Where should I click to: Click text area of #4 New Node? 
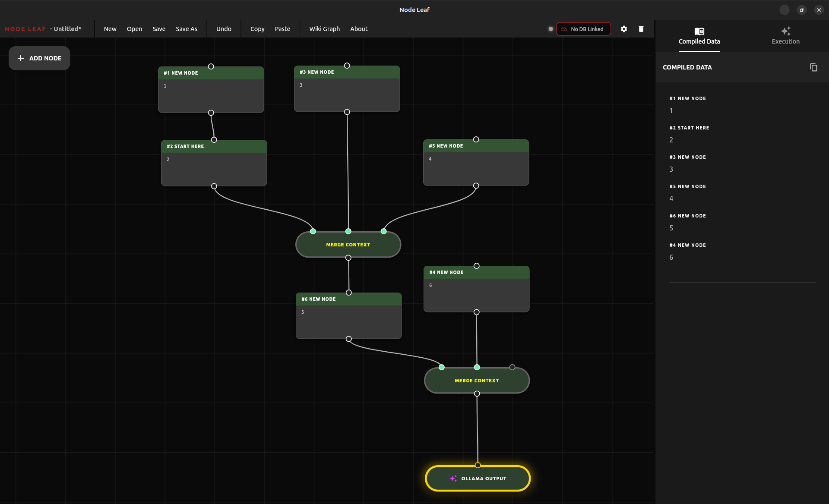pyautogui.click(x=476, y=295)
